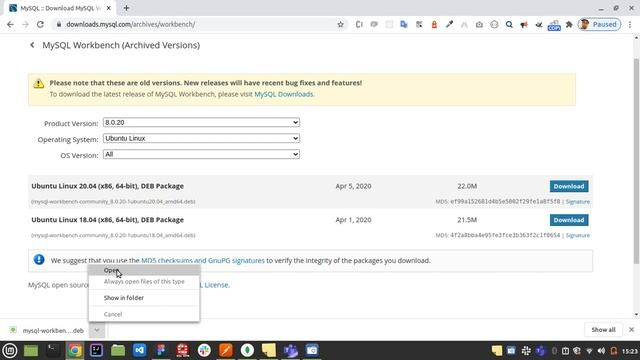
Task: Choose Show in folder from the menu
Action: (144, 298)
